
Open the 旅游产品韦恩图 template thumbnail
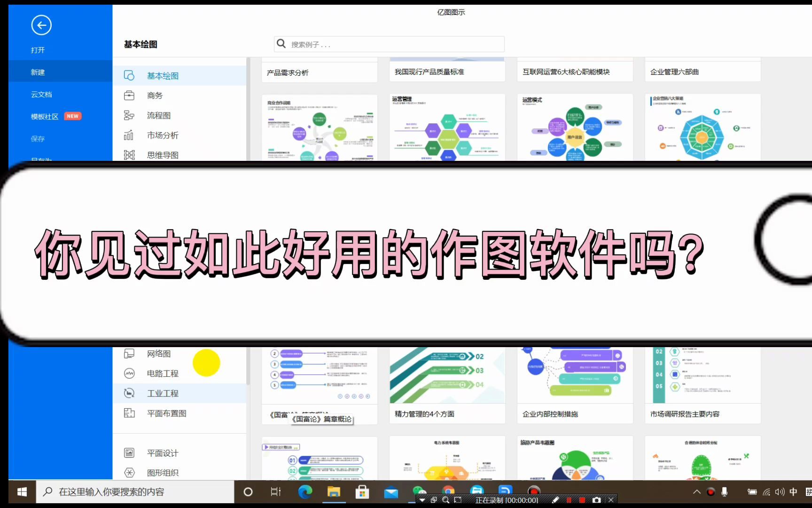(575, 458)
